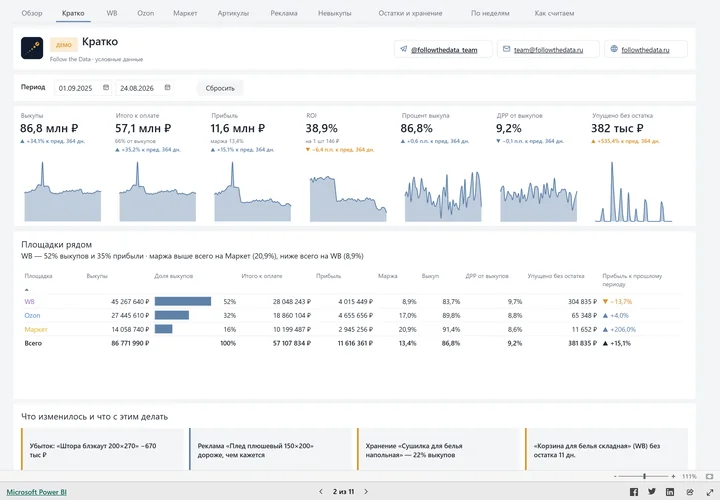The height and width of the screenshot is (500, 720).
Task: Go to previous report page arrow
Action: click(x=321, y=492)
